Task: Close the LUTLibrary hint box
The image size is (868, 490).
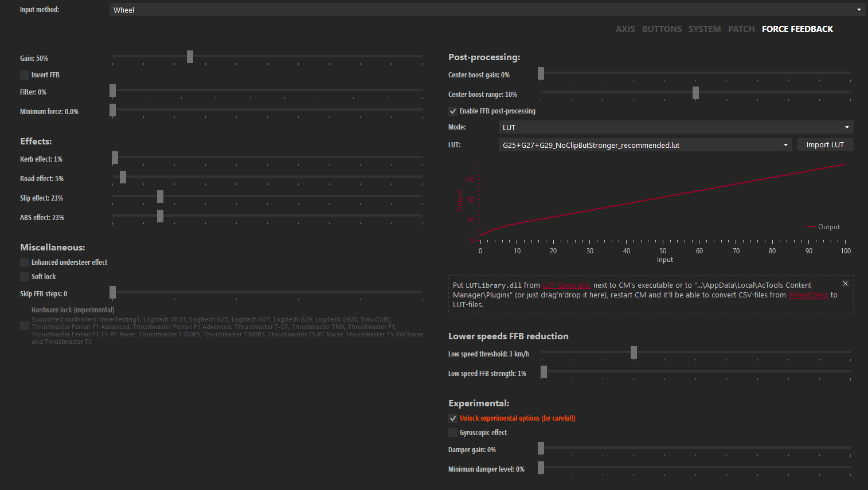Action: 845,284
